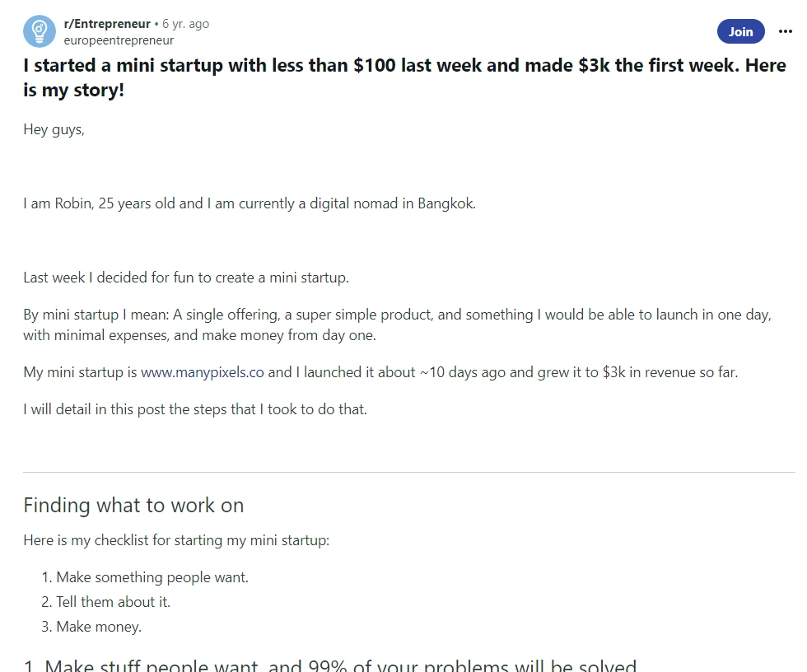This screenshot has width=807, height=672.
Task: Visit the europeentrepreneur user profile
Action: click(x=119, y=40)
